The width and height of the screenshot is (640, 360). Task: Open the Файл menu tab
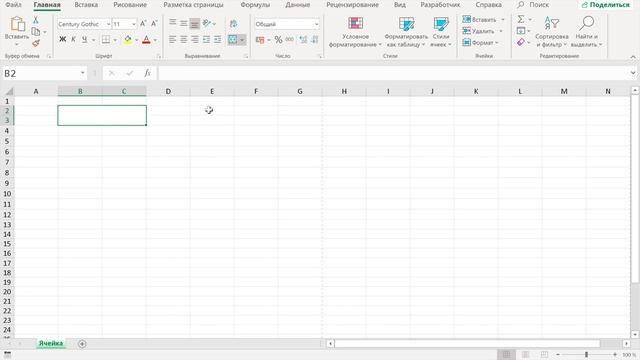point(13,5)
